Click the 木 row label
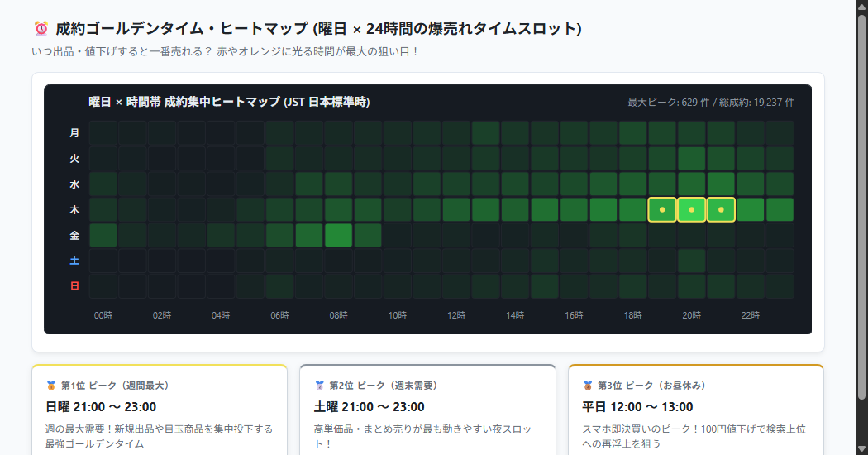The image size is (868, 455). point(74,209)
